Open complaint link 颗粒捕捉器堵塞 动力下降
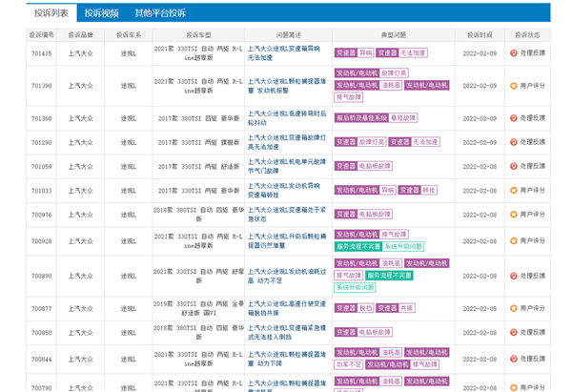 pyautogui.click(x=287, y=359)
